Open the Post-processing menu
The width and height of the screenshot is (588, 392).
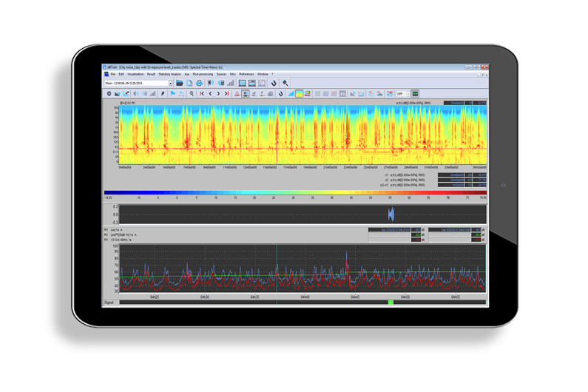tap(203, 74)
